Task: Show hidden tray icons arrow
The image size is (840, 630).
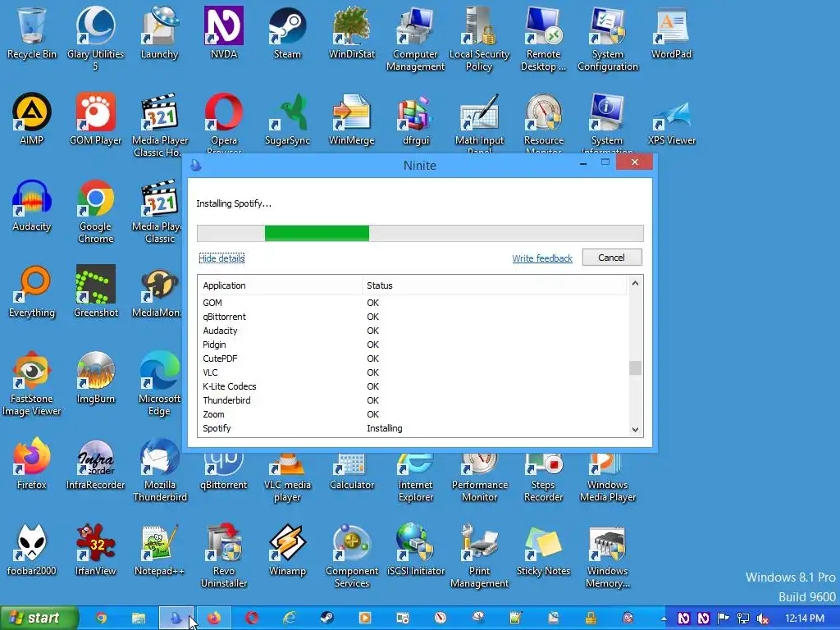Action: point(664,619)
